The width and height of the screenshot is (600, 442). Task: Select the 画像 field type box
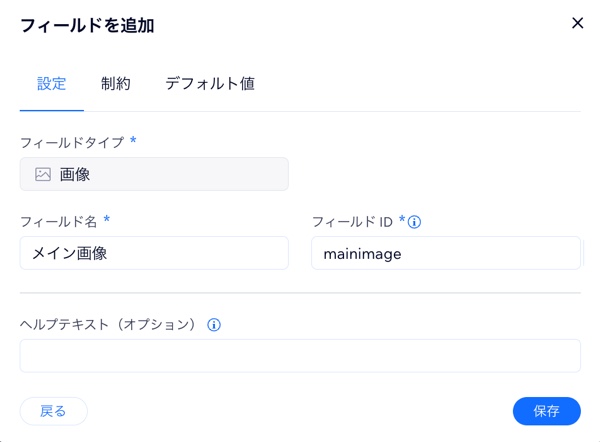[x=154, y=174]
